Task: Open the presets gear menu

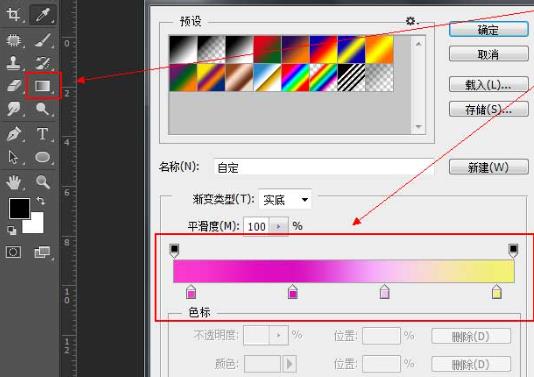Action: tap(411, 21)
